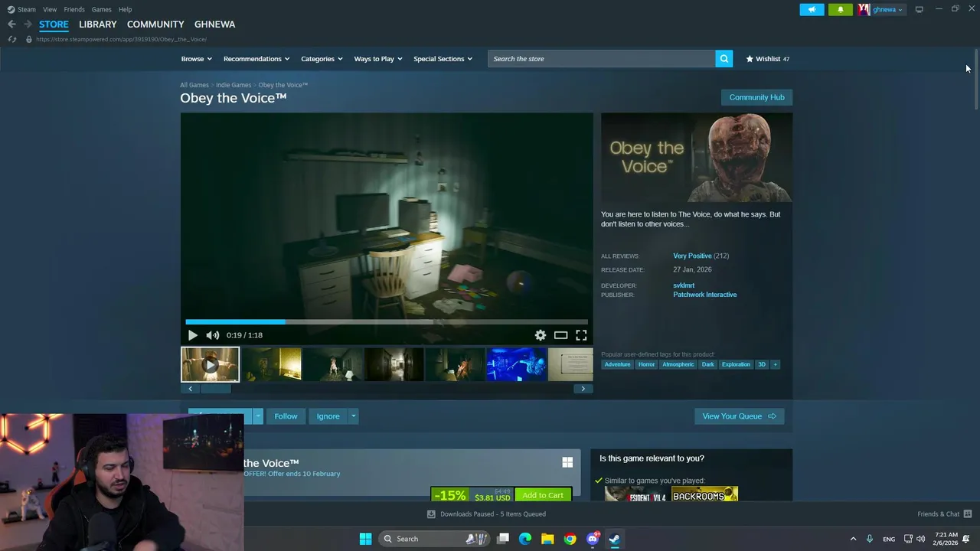980x551 pixels.
Task: Open the Steam menu
Action: click(27, 9)
